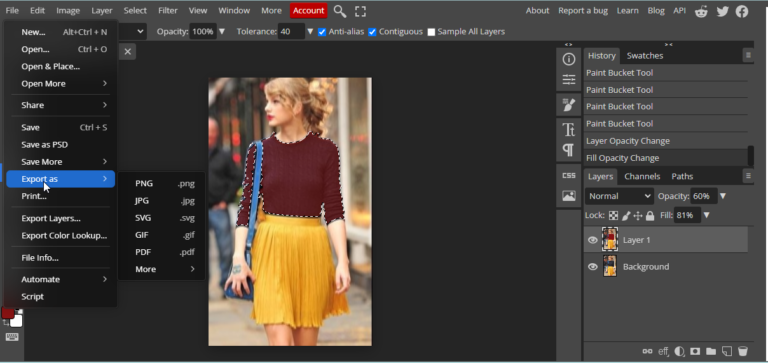The width and height of the screenshot is (768, 363).
Task: Open the layer Opacity dropdown arrow
Action: coord(723,196)
